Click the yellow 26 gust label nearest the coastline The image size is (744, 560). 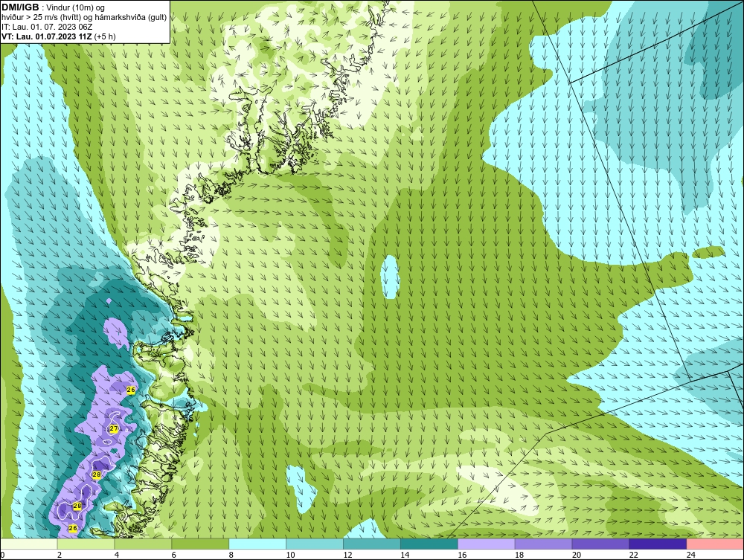tap(131, 390)
